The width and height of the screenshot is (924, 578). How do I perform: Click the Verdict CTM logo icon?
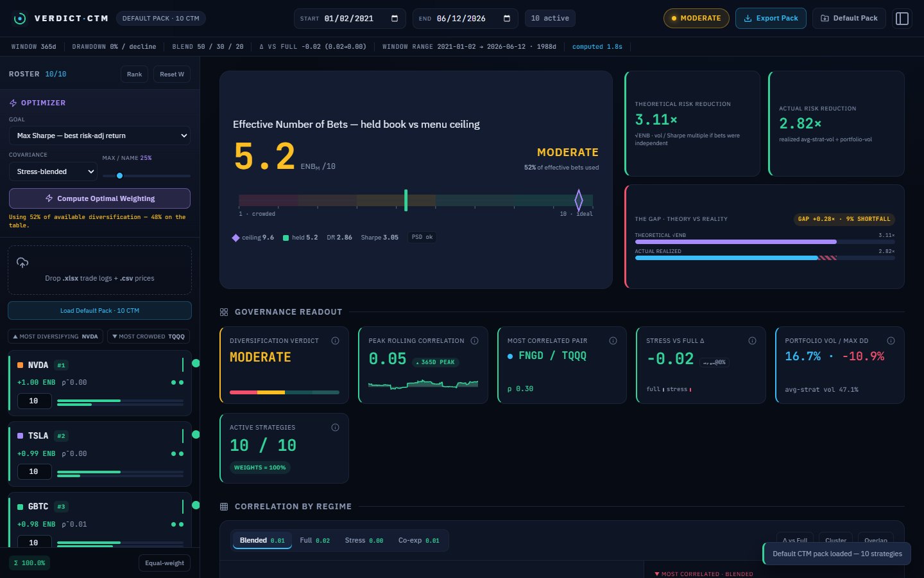click(20, 19)
